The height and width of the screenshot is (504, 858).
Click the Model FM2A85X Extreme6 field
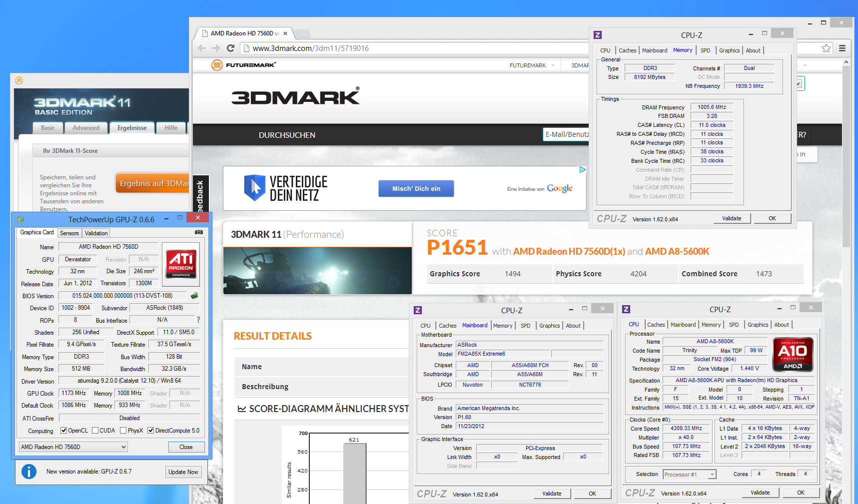point(503,354)
